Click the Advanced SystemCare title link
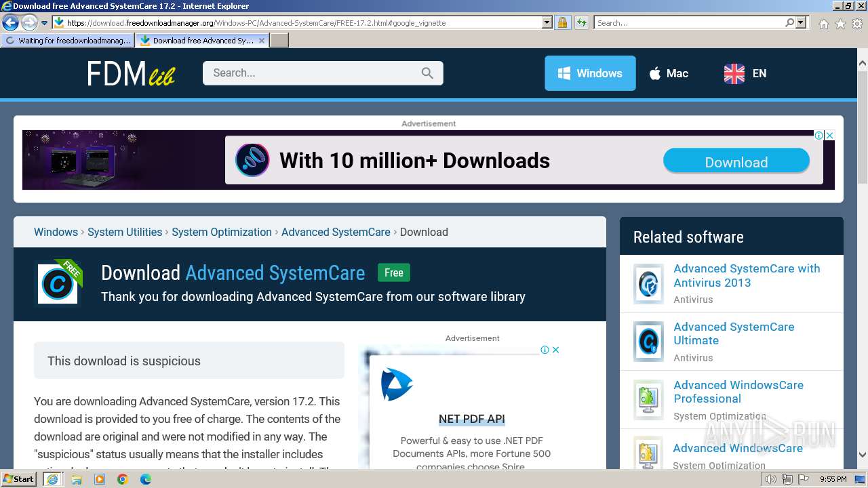The width and height of the screenshot is (868, 488). (275, 273)
